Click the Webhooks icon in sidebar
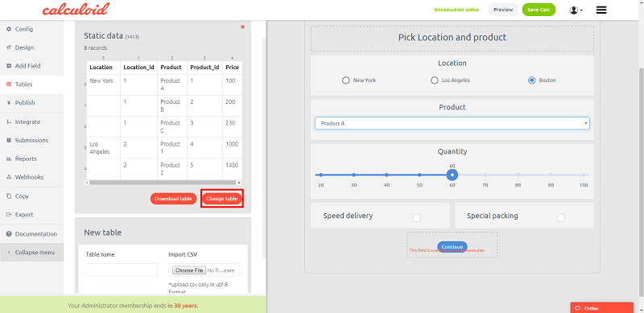Screen dimensions: 644x313 [9, 177]
